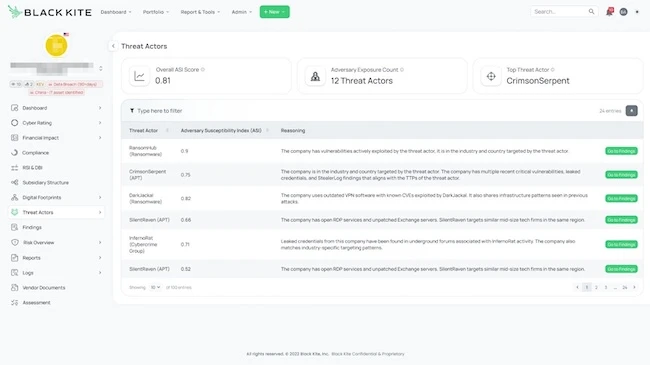The height and width of the screenshot is (365, 650).
Task: Go to pagination page 2
Action: pyautogui.click(x=596, y=287)
